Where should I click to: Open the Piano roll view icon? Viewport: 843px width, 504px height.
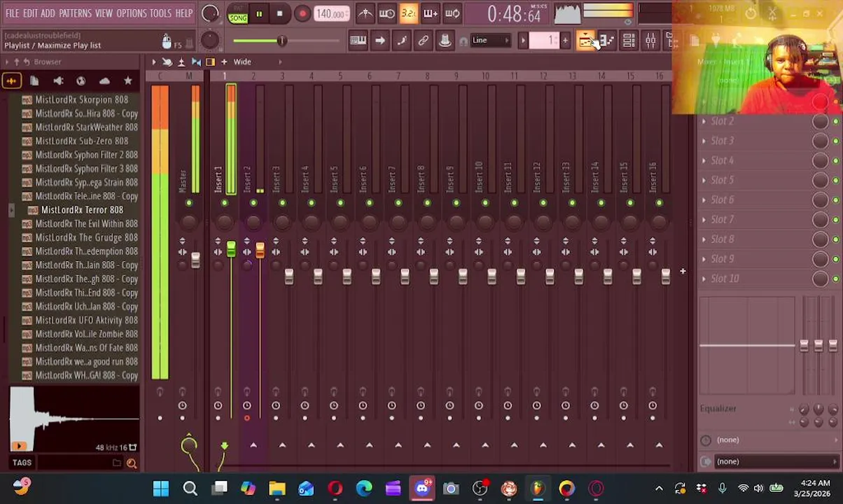607,41
